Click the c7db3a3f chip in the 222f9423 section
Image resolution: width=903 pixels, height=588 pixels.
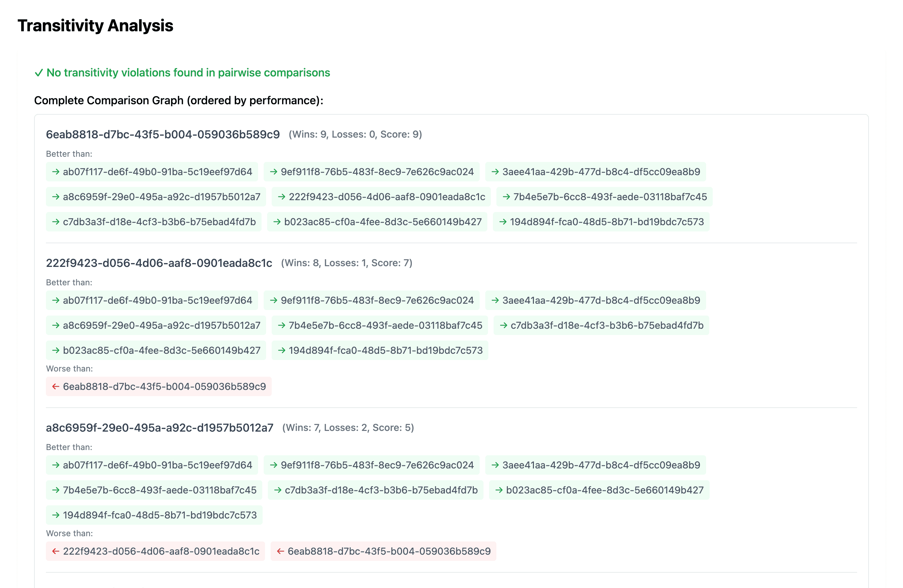(601, 325)
